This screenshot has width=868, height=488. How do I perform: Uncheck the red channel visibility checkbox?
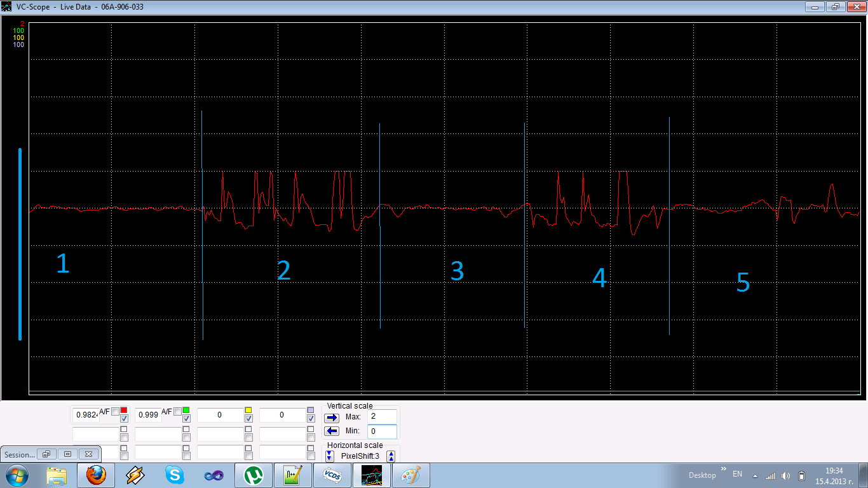[x=124, y=419]
